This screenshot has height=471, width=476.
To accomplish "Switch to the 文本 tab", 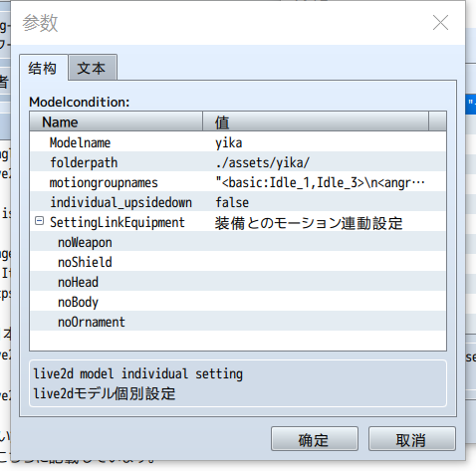I will (93, 69).
